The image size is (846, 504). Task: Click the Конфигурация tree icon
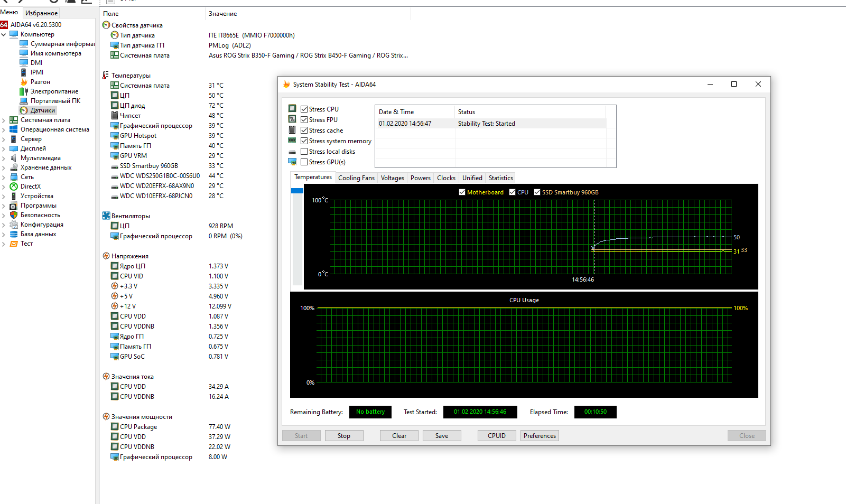(x=14, y=225)
